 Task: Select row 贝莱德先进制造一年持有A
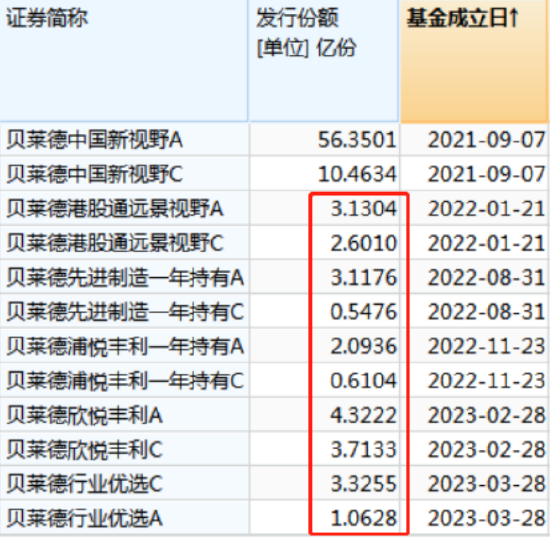coord(275,277)
